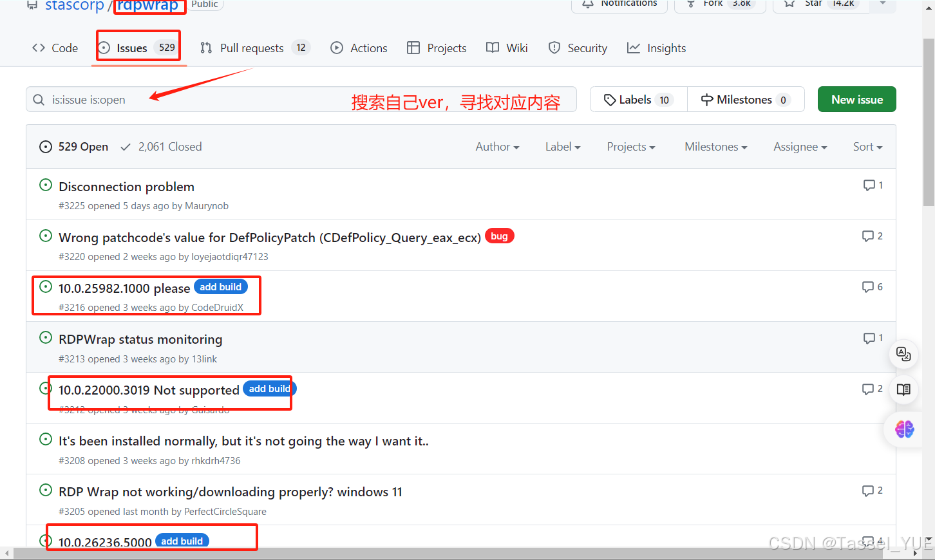
Task: Filter by the red bug label
Action: pos(499,236)
